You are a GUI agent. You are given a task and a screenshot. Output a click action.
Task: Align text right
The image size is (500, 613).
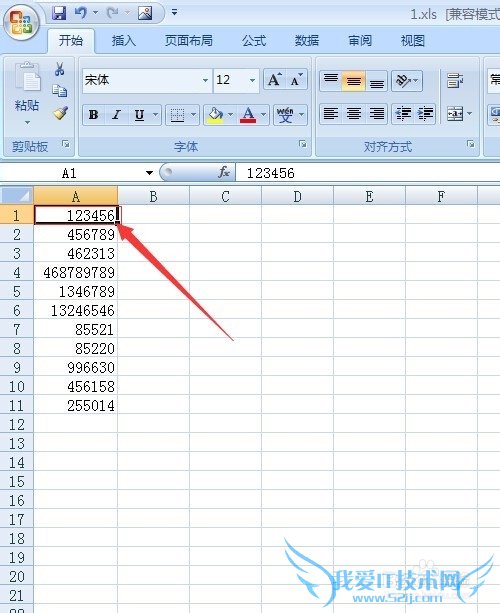(377, 114)
